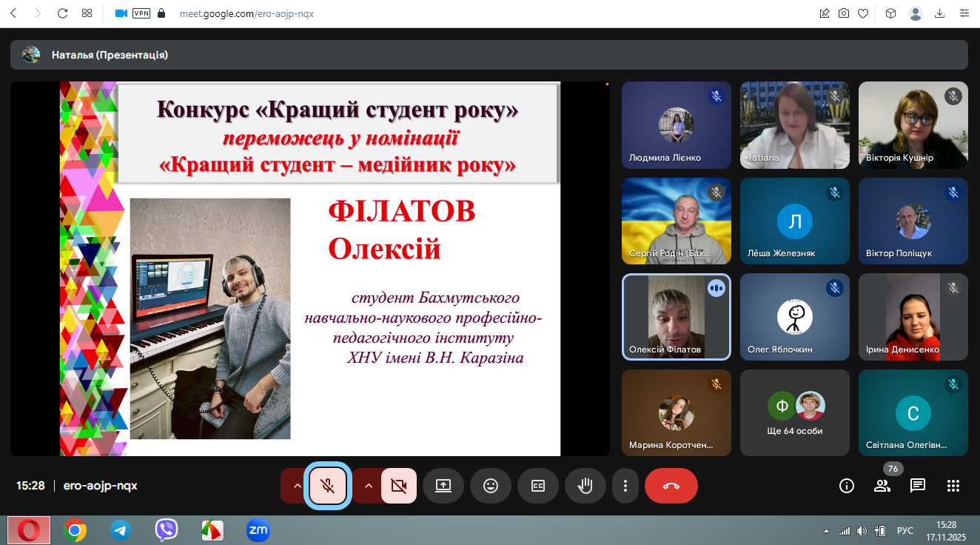Open Telegram from the taskbar
Viewport: 980px width, 545px height.
(120, 530)
